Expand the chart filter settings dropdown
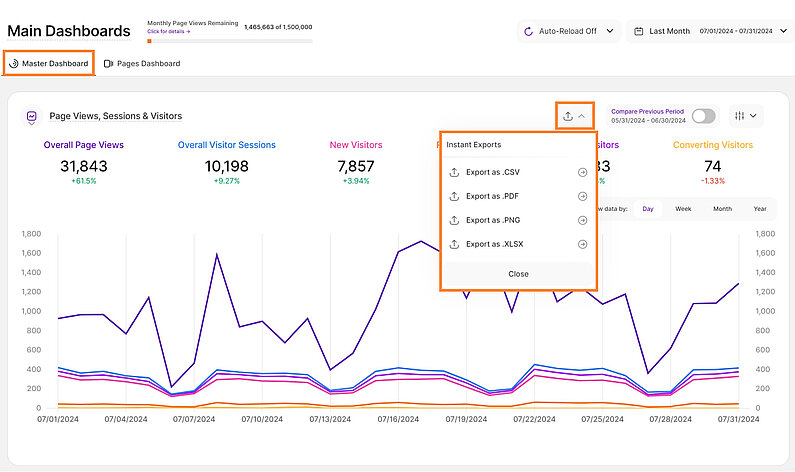The height and width of the screenshot is (472, 795). pos(745,116)
